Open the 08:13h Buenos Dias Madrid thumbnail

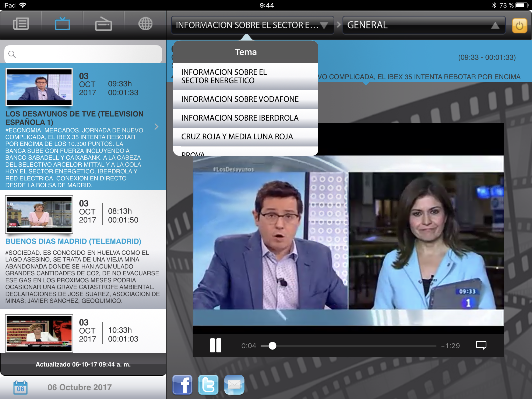(x=39, y=214)
